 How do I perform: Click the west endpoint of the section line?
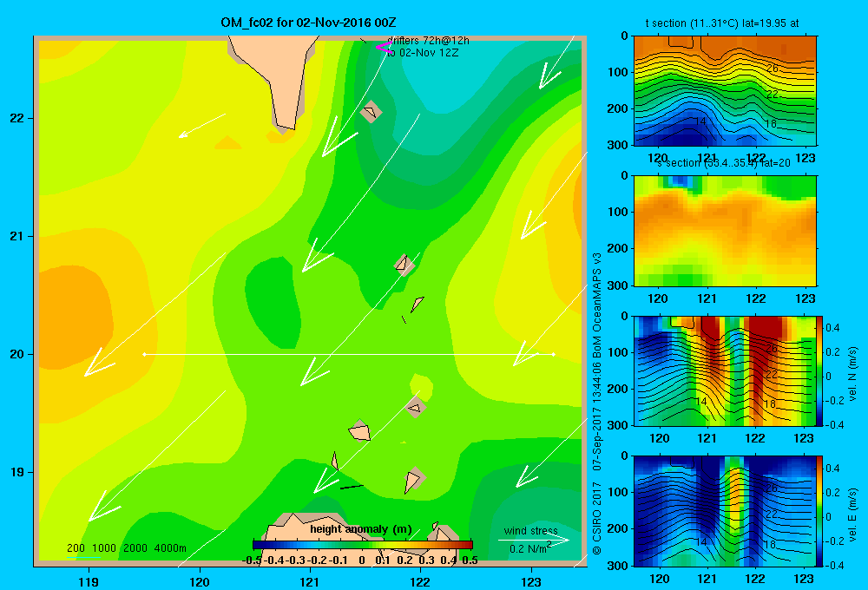point(144,354)
